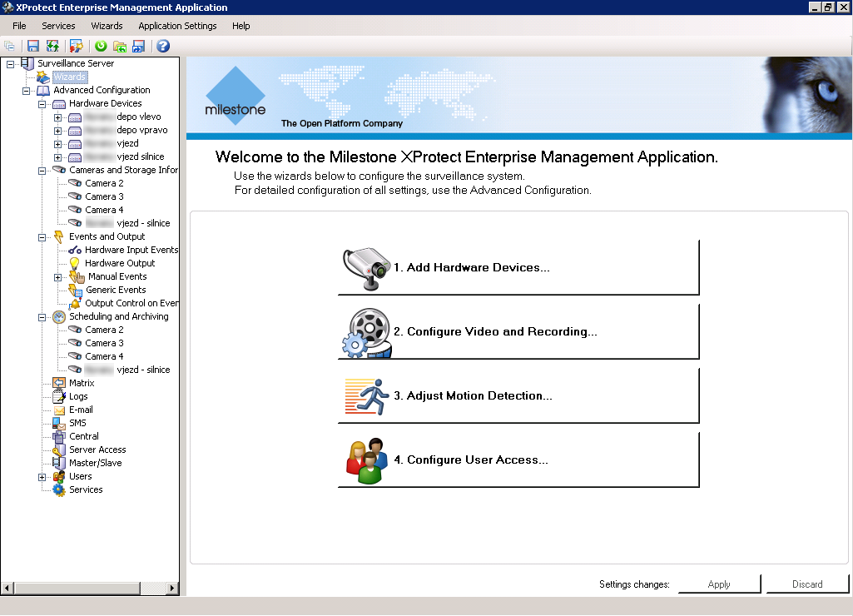This screenshot has width=853, height=616.
Task: Click the Manual Events hand icon
Action: (x=77, y=277)
